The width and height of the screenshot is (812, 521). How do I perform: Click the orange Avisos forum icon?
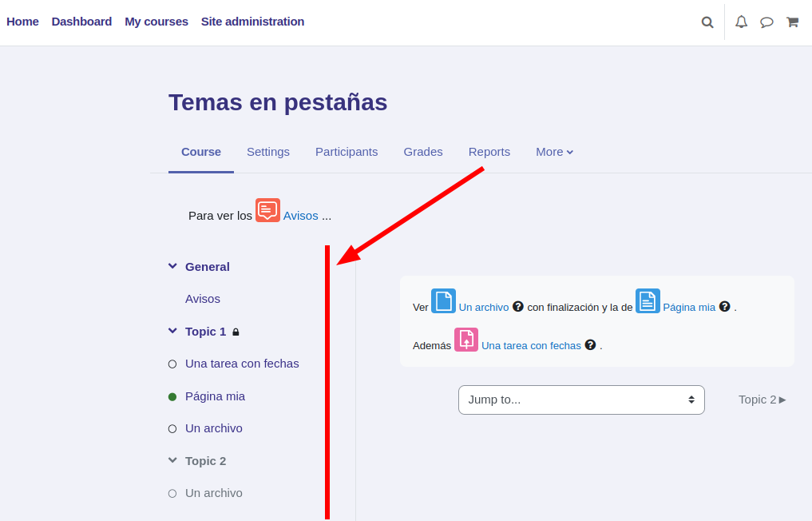coord(267,210)
